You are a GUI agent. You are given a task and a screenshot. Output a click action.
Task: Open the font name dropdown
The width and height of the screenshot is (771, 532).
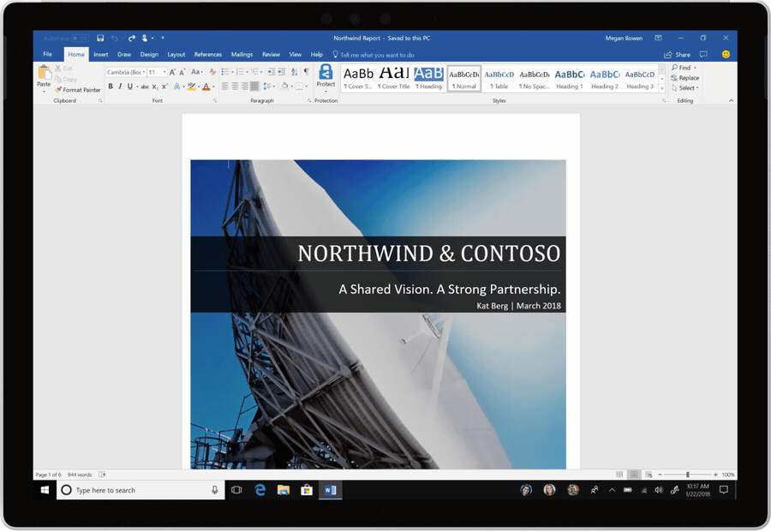click(x=144, y=72)
